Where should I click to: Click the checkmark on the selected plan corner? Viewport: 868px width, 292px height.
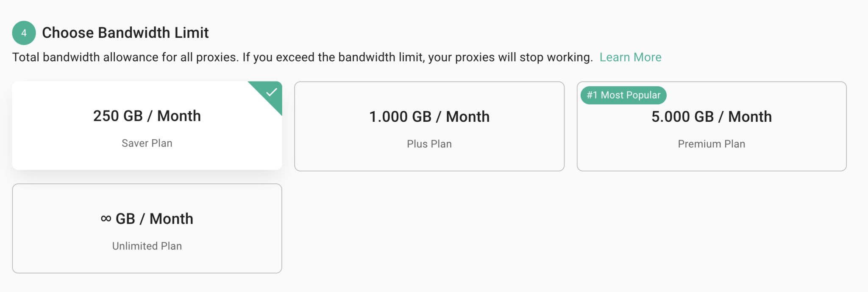271,92
